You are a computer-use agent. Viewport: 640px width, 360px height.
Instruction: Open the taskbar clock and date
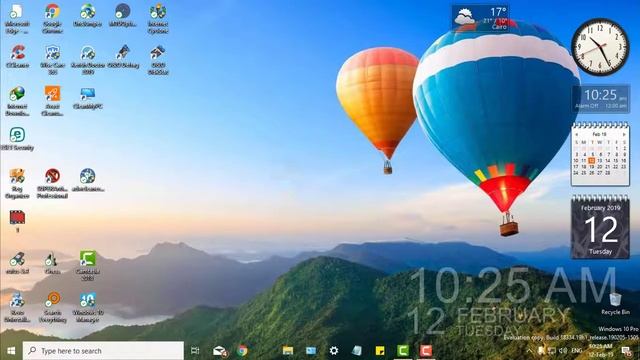(600, 351)
